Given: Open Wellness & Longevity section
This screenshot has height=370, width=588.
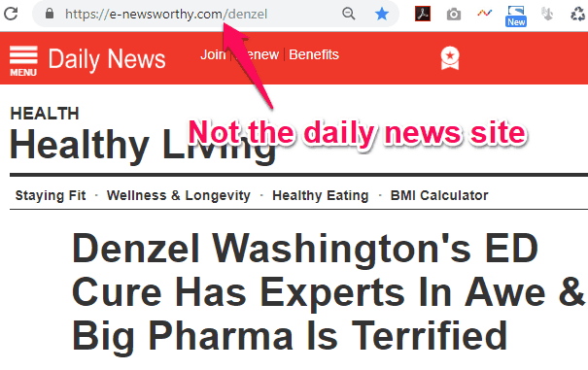Looking at the screenshot, I should [x=179, y=196].
